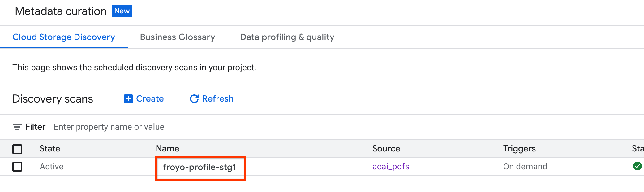Click the Source column header
644x192 pixels.
386,149
